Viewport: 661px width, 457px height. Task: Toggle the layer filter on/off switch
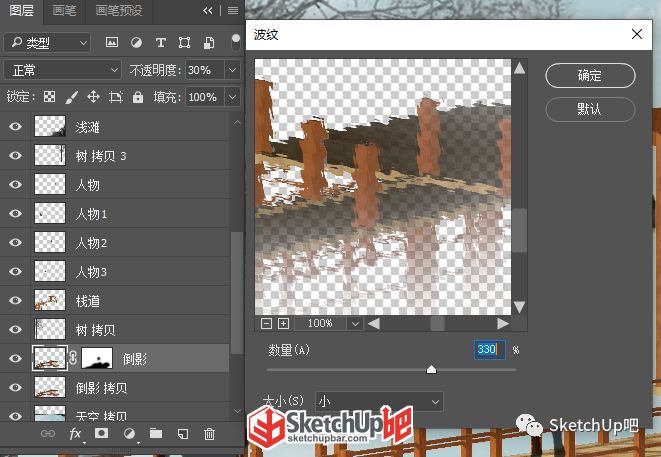pos(236,42)
